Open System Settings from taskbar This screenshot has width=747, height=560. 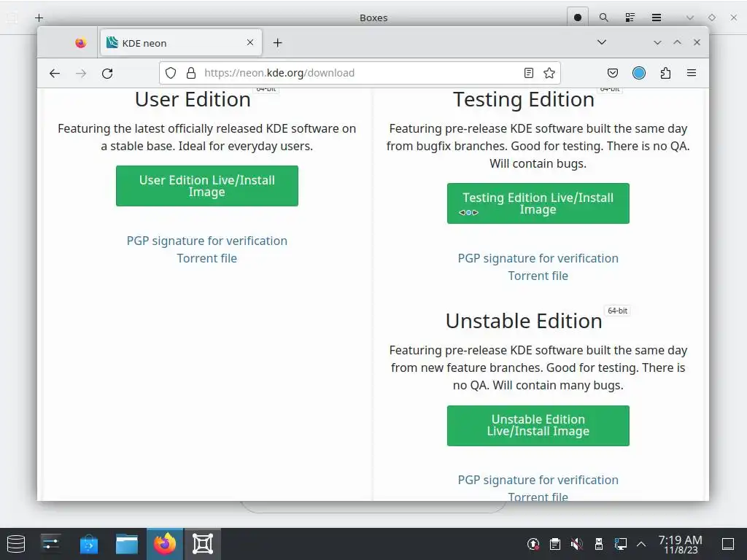tap(50, 544)
